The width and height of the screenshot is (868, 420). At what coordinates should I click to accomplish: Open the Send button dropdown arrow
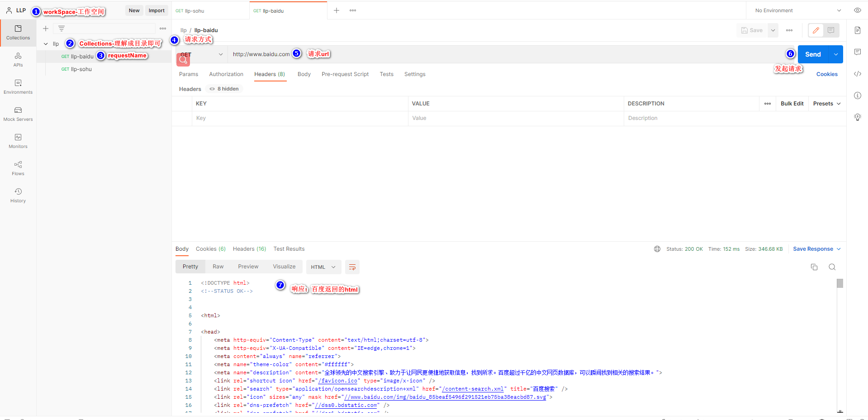click(x=835, y=54)
